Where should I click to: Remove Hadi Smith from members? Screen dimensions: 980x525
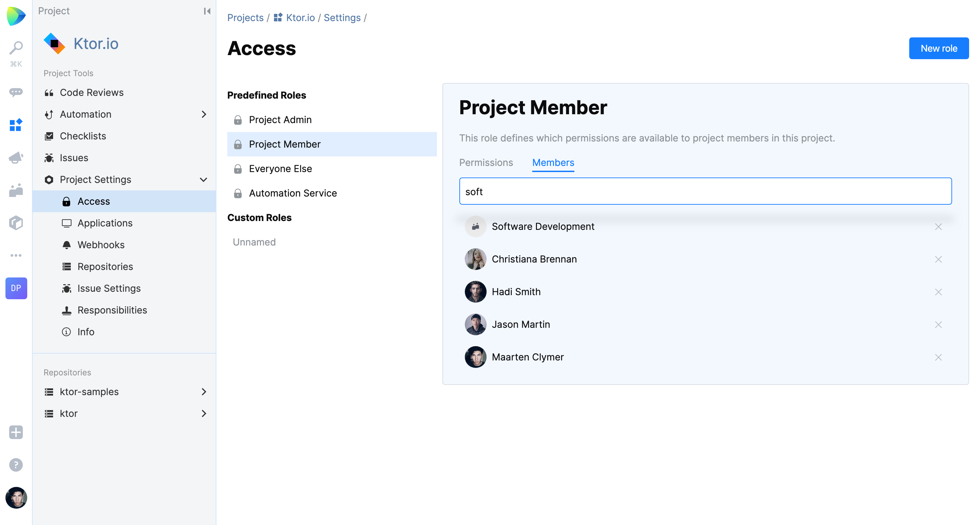tap(938, 292)
